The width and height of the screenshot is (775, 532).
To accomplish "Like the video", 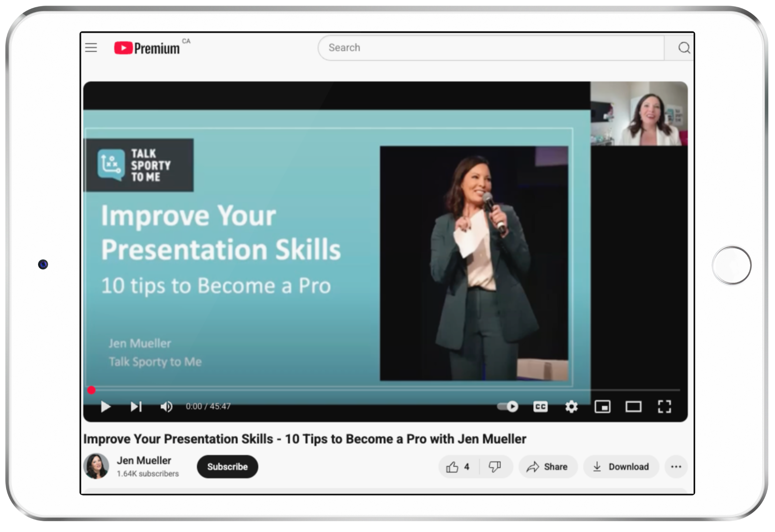I will point(458,467).
